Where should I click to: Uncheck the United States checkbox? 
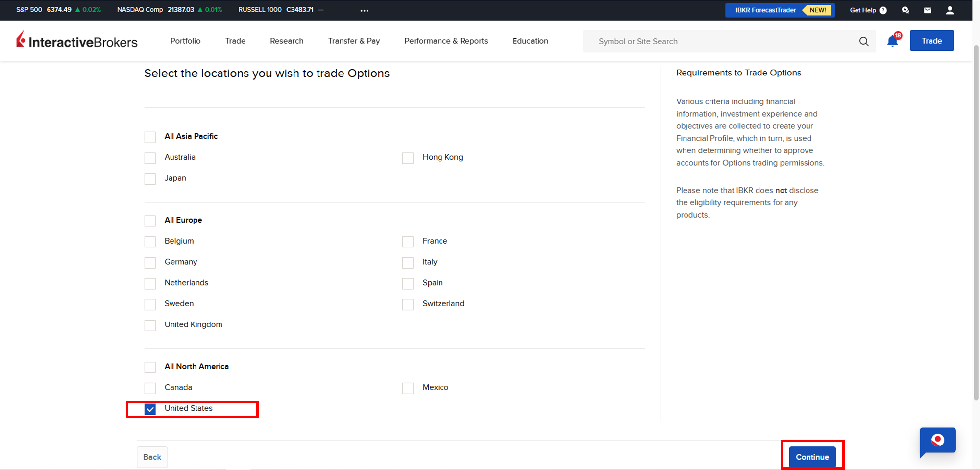coord(150,409)
